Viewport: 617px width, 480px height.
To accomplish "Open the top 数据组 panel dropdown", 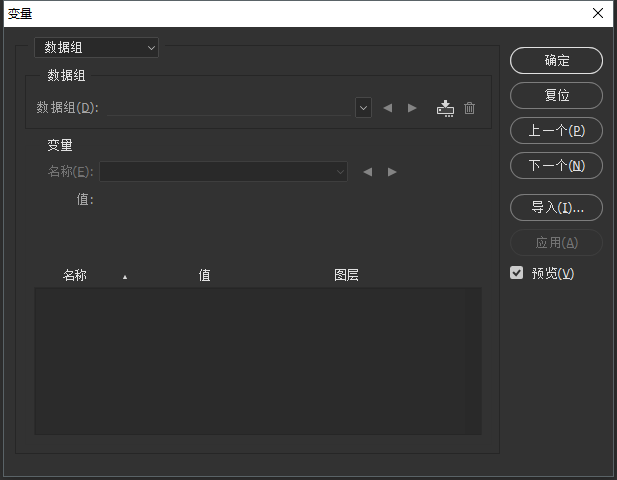I will [96, 48].
